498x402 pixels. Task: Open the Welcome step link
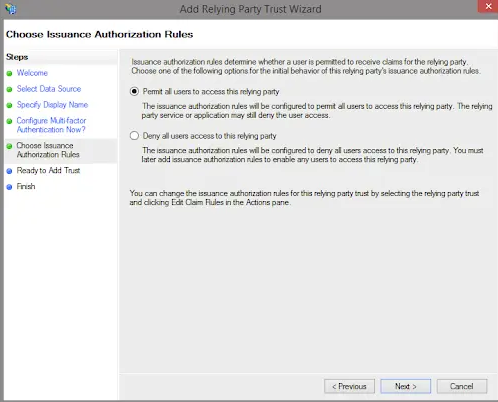32,73
